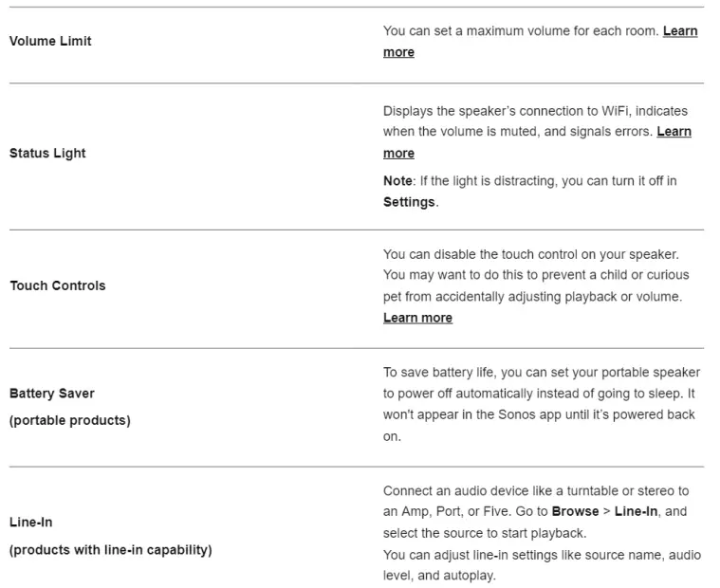720x588 pixels.
Task: Click the bold 'Settings' word in the note
Action: click(409, 202)
